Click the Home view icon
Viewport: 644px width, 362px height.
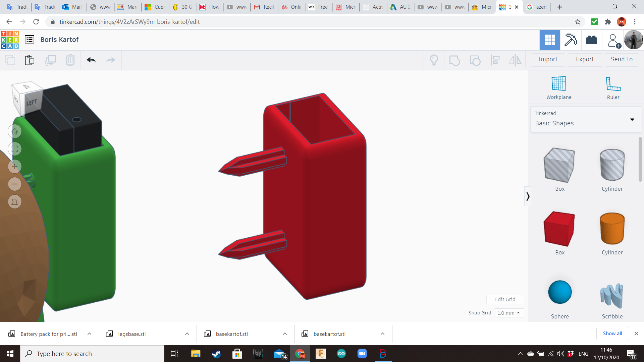15,131
